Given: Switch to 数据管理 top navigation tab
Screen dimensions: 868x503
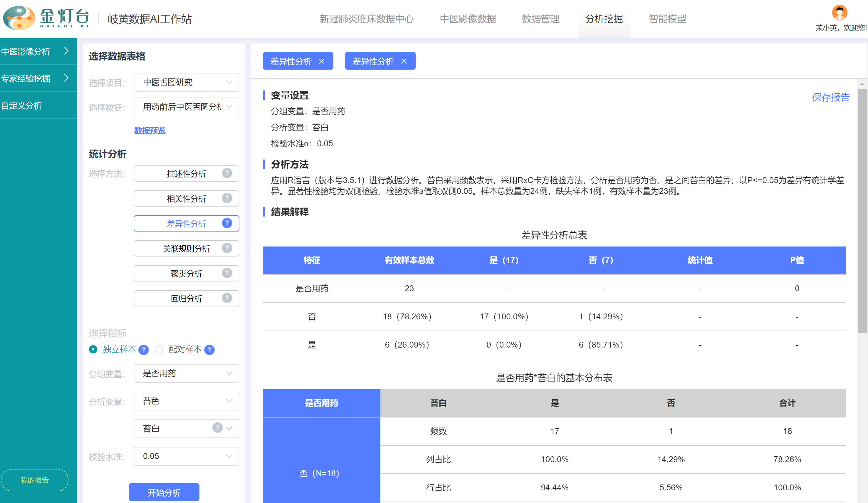Looking at the screenshot, I should 540,19.
